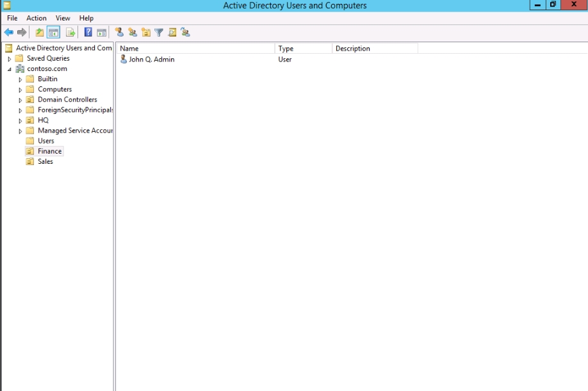Toggle the Show/Hide Console Tree icon
This screenshot has width=588, height=391.
54,33
